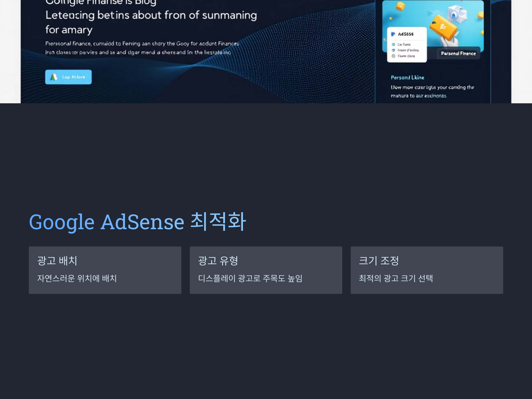Click first green check icon in AdSense card

tap(393, 45)
